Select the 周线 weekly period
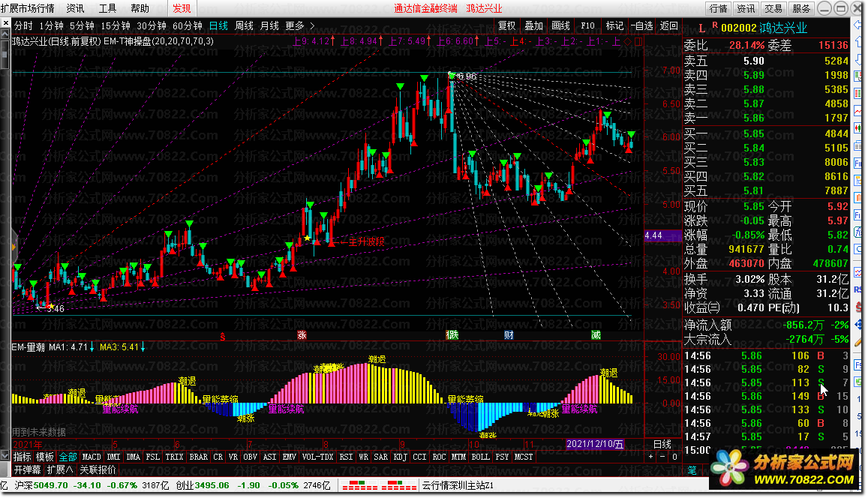Screen dimensions: 868x498 coord(244,25)
